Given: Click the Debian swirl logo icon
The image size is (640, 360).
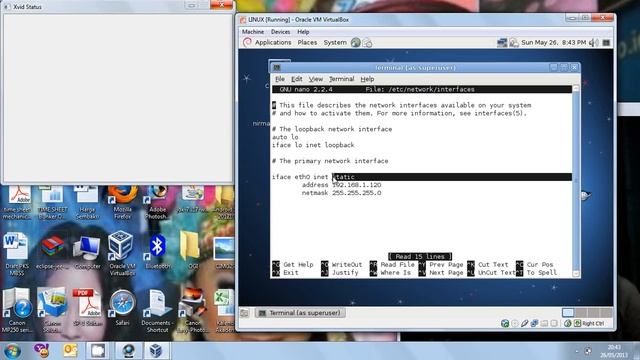Looking at the screenshot, I should click(x=247, y=42).
